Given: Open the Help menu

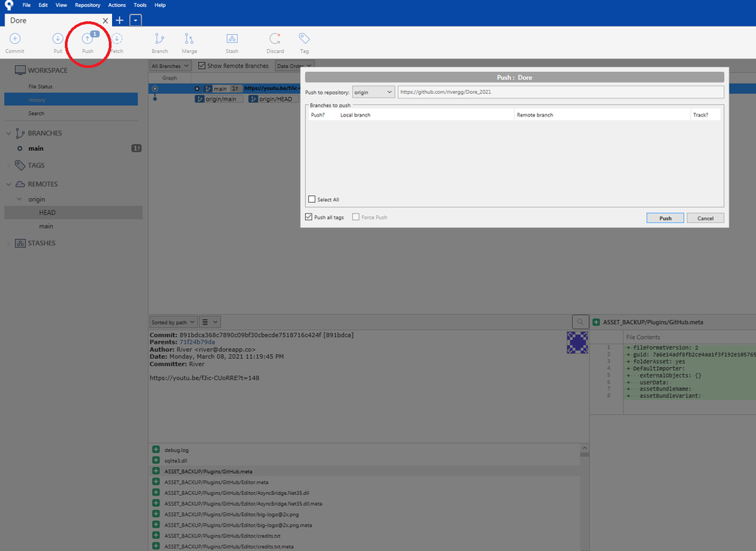Looking at the screenshot, I should pyautogui.click(x=160, y=5).
